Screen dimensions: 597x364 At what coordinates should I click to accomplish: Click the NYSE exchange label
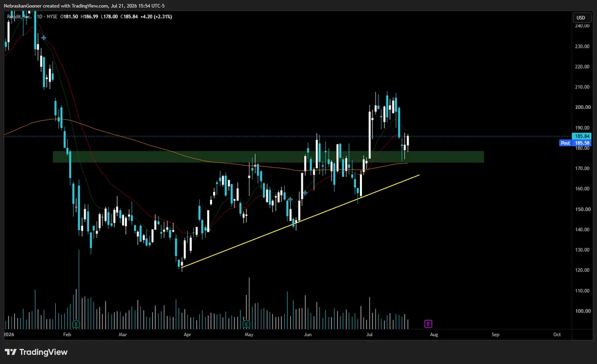pos(52,17)
